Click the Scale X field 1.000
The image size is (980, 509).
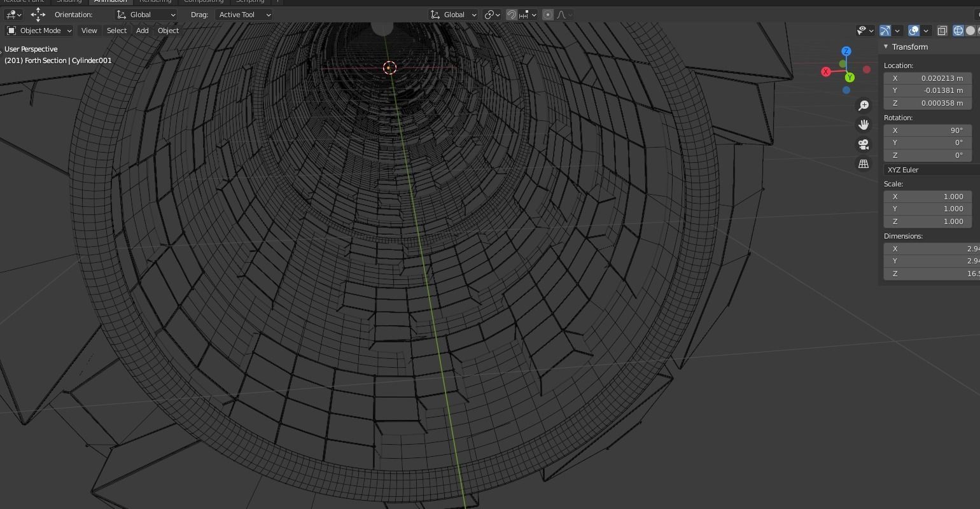[x=928, y=197]
